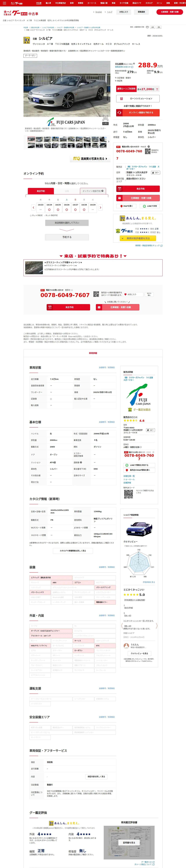The height and width of the screenshot is (868, 186).
Task: Click the MAPを開く button
Action: tap(127, 206)
